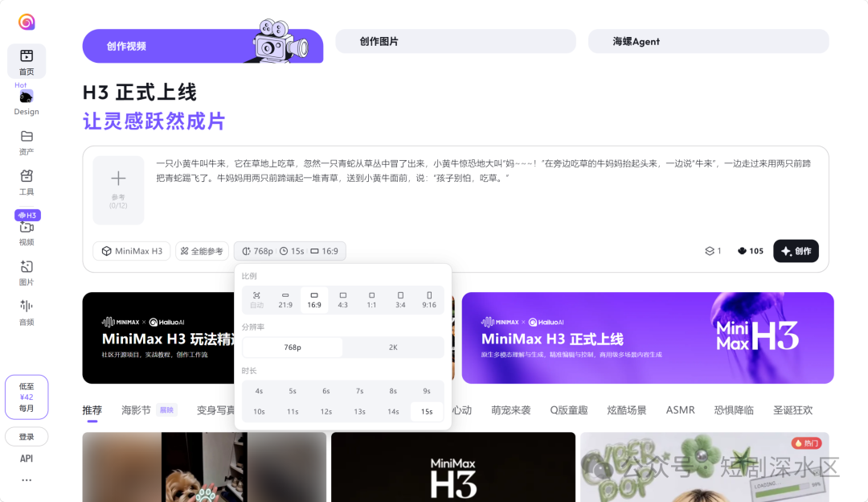
Task: Open the dog video thumbnail
Action: [x=204, y=467]
